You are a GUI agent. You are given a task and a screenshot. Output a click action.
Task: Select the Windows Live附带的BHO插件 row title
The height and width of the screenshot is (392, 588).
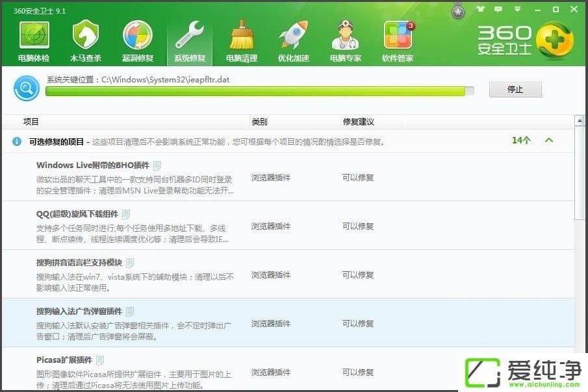(93, 165)
